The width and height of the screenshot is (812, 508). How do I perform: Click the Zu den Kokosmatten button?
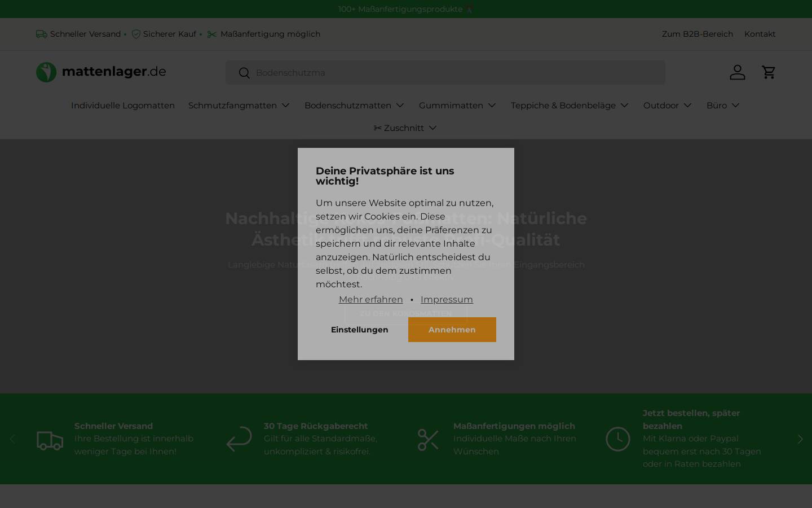click(406, 313)
